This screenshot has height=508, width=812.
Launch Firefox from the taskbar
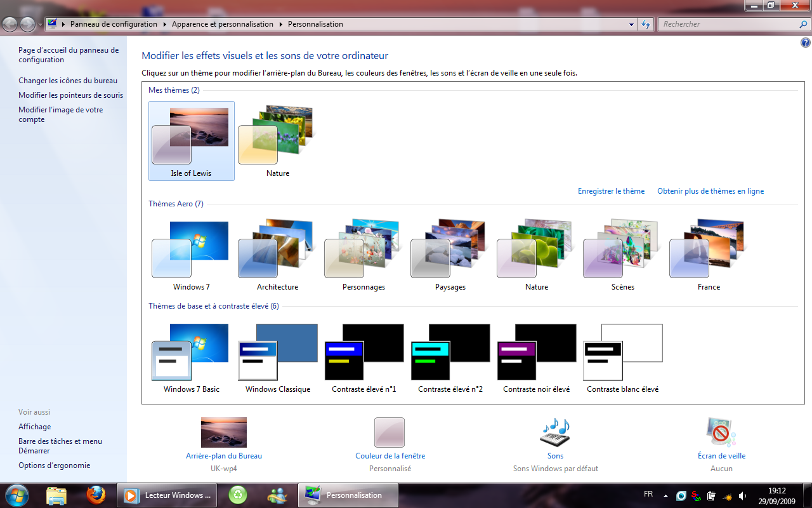point(96,495)
